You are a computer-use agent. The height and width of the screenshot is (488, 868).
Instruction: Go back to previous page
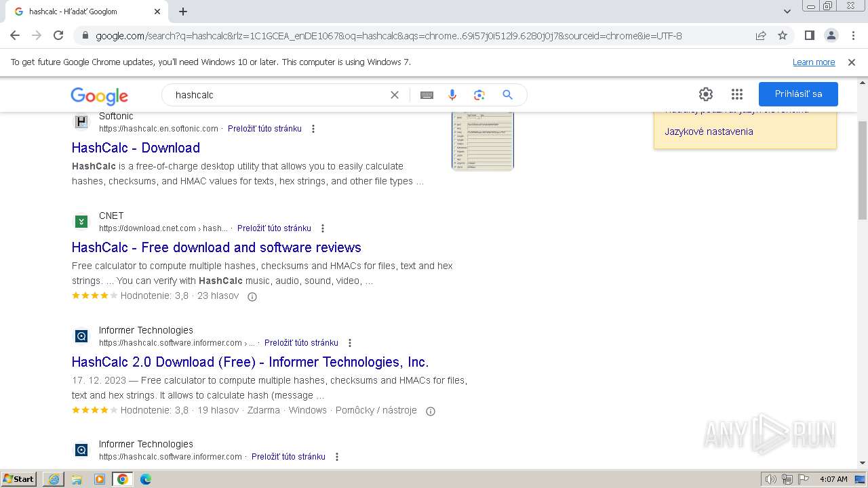coord(15,35)
